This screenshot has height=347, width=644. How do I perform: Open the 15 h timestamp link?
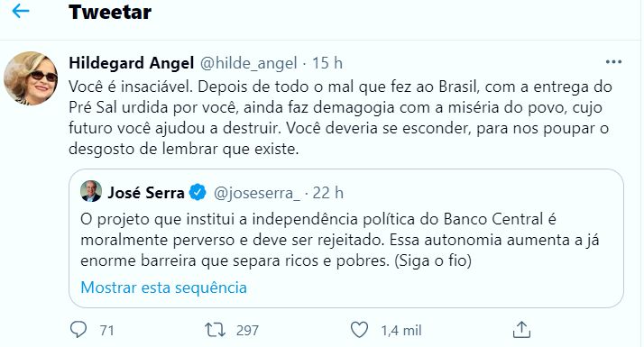(x=327, y=63)
